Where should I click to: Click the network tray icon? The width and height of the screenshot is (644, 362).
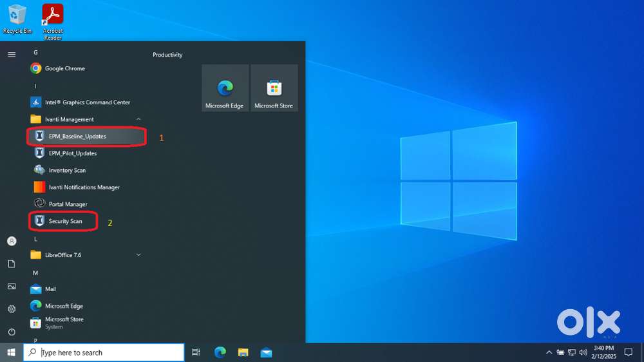click(x=572, y=352)
